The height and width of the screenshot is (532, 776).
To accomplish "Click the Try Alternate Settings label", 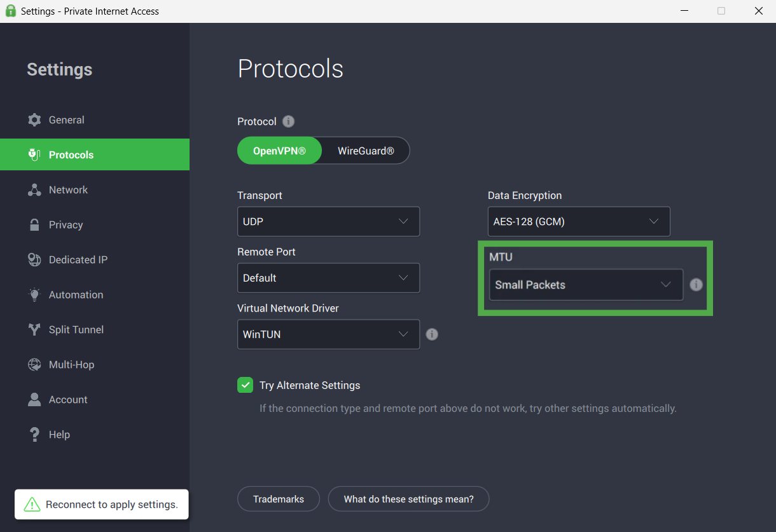I will point(310,385).
